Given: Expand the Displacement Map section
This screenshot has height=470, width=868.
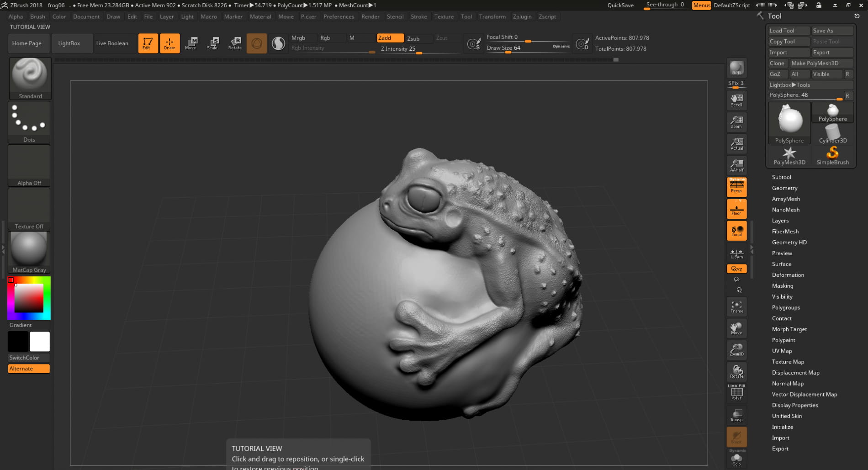Looking at the screenshot, I should [795, 373].
